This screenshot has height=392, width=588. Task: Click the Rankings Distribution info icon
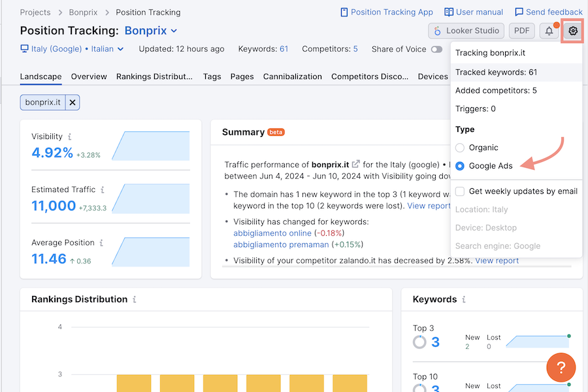tap(135, 300)
